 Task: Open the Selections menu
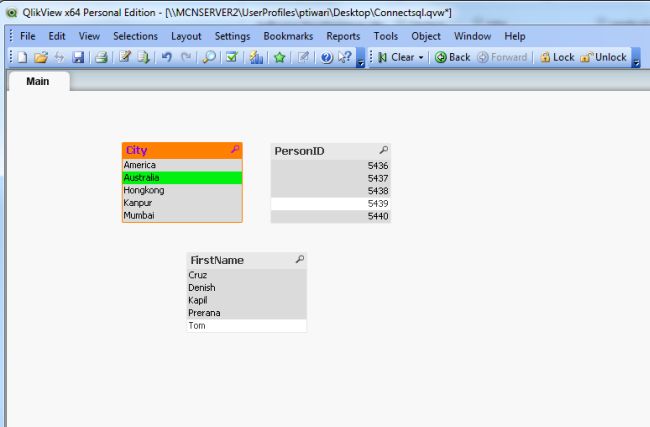pos(136,36)
